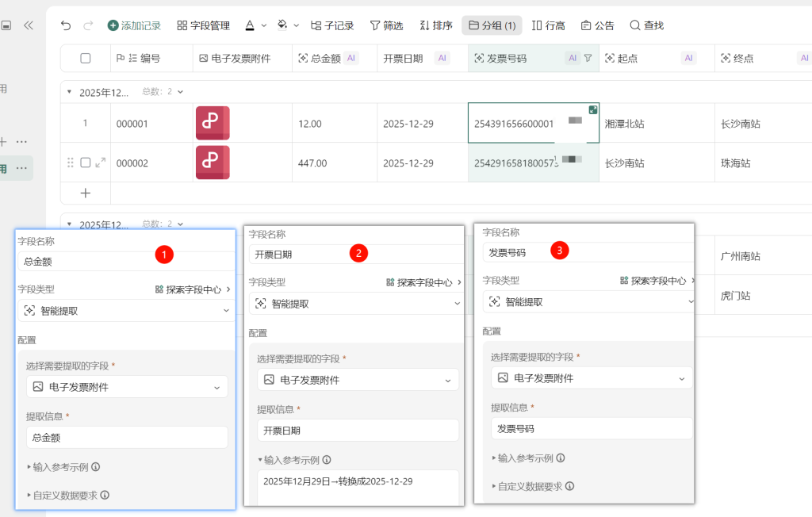Open 探索字段中心 link in panel 3
The width and height of the screenshot is (812, 517).
(x=657, y=280)
